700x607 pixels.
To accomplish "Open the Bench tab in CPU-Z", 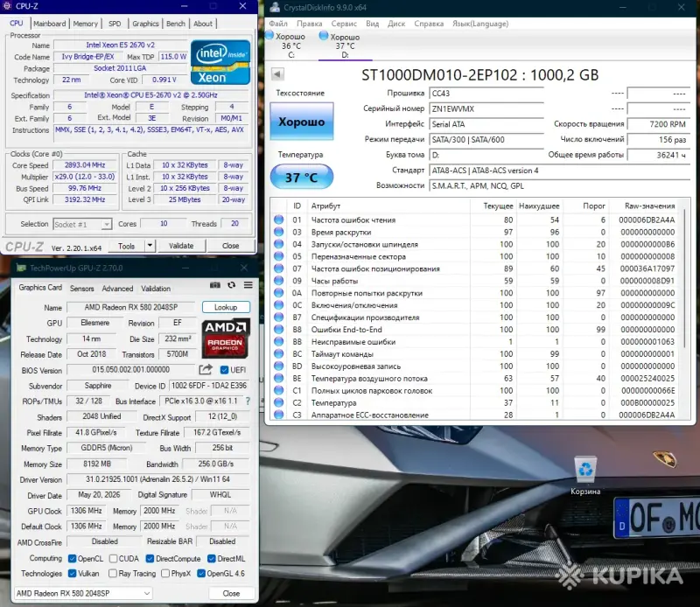I will coord(176,24).
